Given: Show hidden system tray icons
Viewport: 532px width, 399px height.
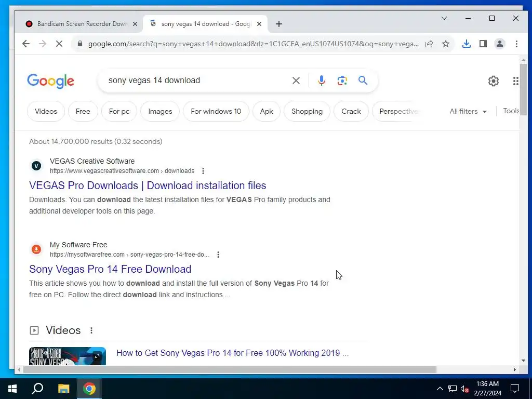Looking at the screenshot, I should tap(440, 389).
